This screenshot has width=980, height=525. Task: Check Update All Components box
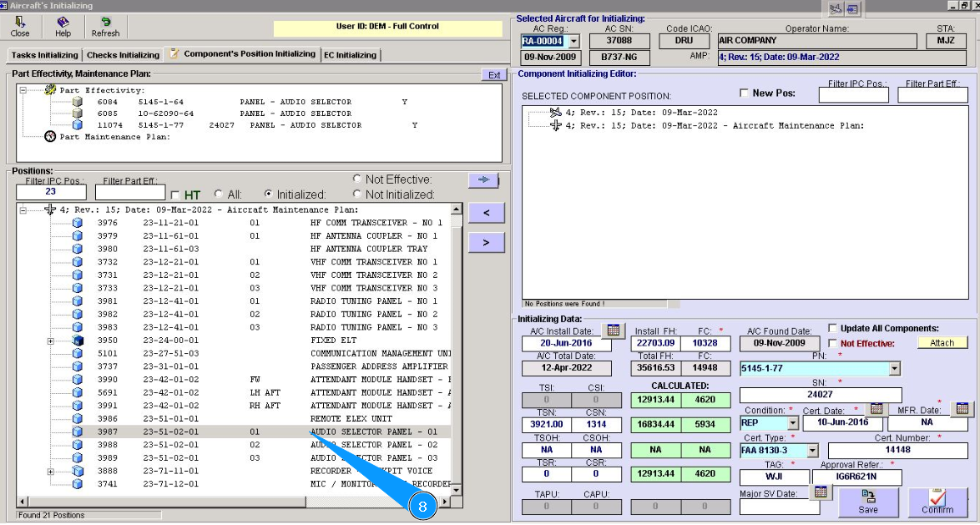[x=833, y=328]
